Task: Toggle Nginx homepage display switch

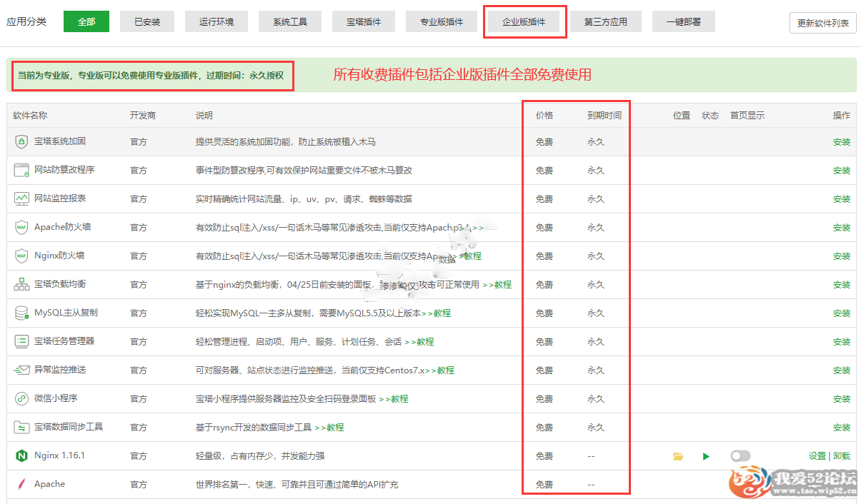Action: click(741, 456)
